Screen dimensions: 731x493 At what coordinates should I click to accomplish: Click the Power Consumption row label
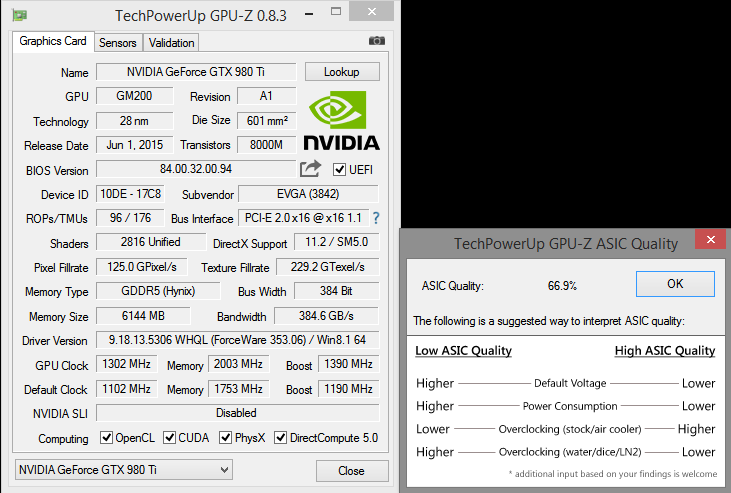570,406
